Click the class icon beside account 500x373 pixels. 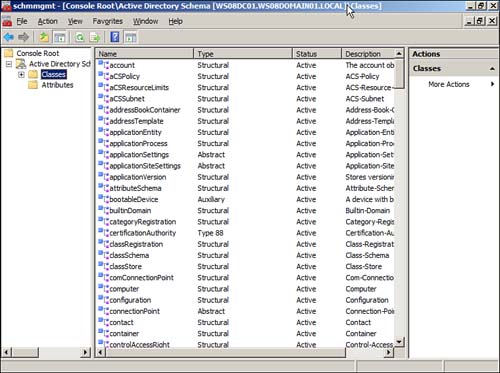click(103, 65)
